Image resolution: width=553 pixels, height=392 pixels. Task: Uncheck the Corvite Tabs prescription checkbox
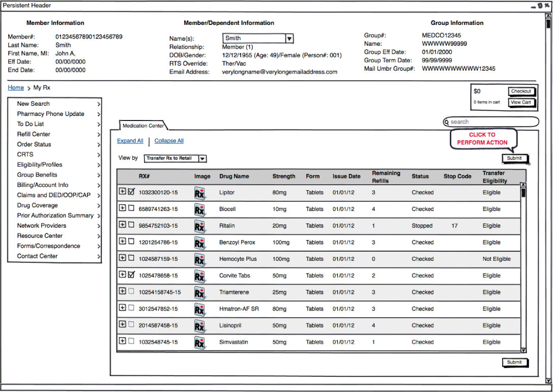point(131,274)
